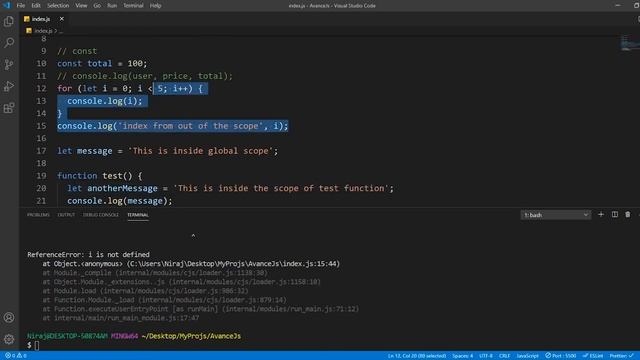640x360 pixels.
Task: Open the Edit menu
Action: pos(36,6)
